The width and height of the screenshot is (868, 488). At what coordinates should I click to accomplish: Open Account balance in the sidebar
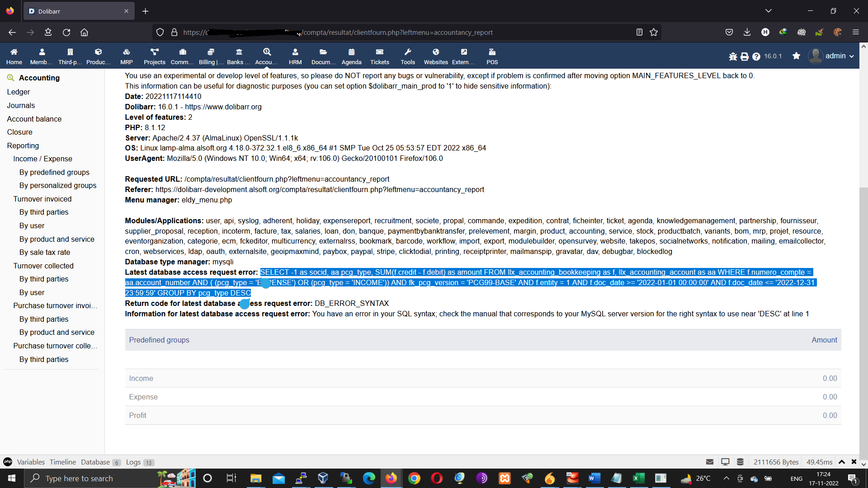pyautogui.click(x=34, y=119)
